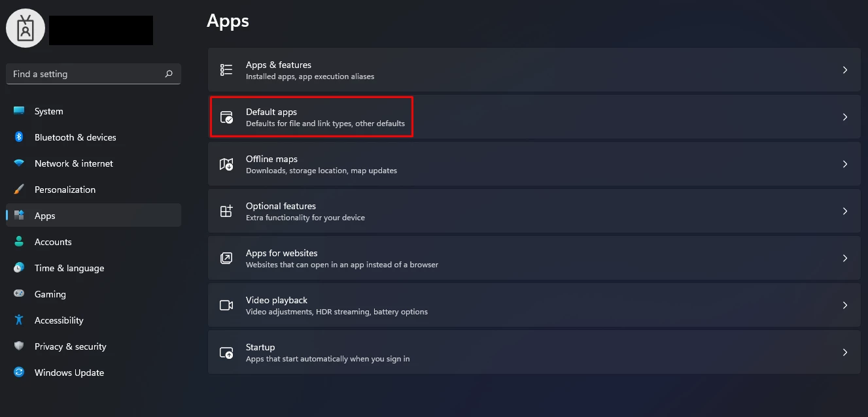
Task: Open Video playback title text
Action: [x=277, y=300]
